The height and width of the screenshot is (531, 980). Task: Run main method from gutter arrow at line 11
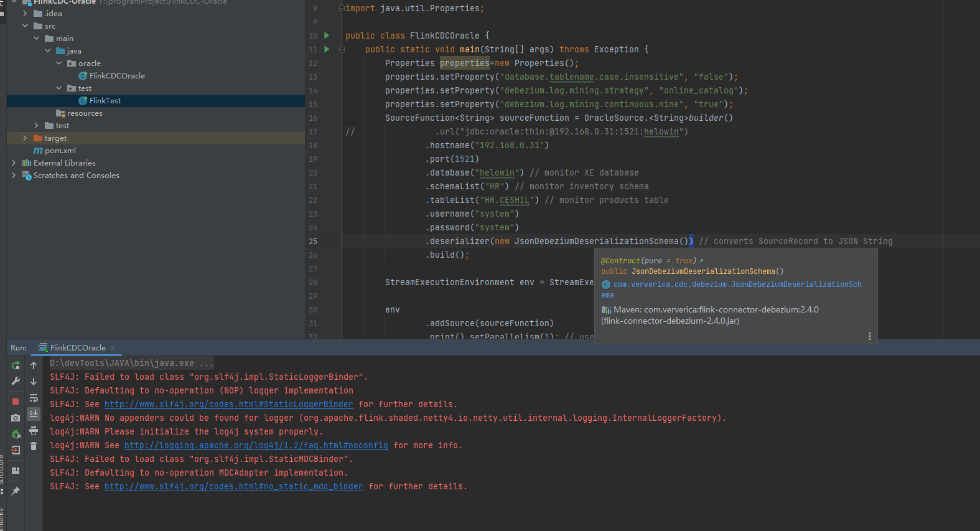pos(327,49)
